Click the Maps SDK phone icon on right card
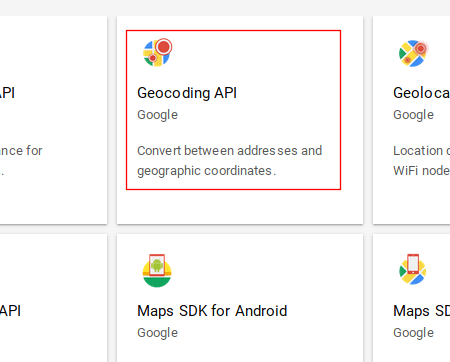The width and height of the screenshot is (450, 362). [413, 269]
